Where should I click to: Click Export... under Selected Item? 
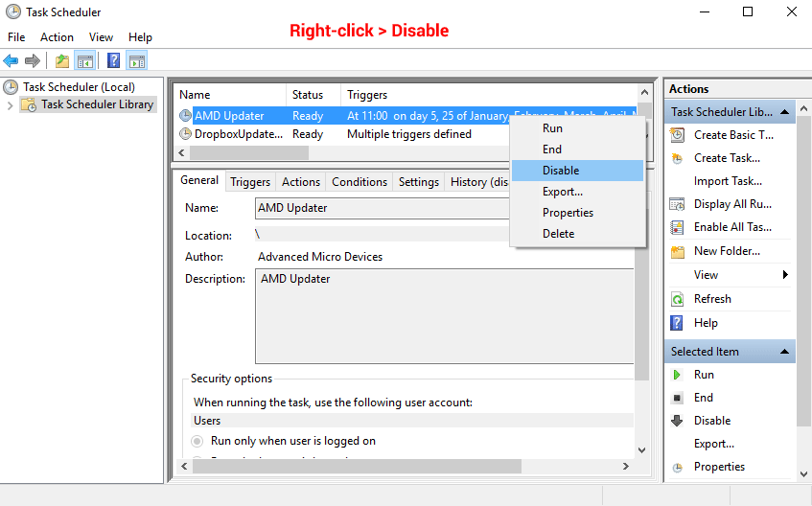[x=713, y=444]
